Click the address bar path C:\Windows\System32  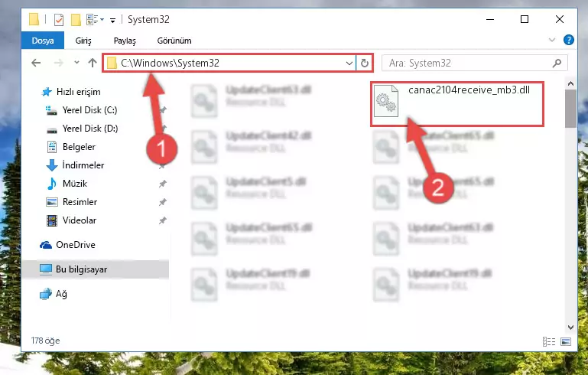(170, 63)
